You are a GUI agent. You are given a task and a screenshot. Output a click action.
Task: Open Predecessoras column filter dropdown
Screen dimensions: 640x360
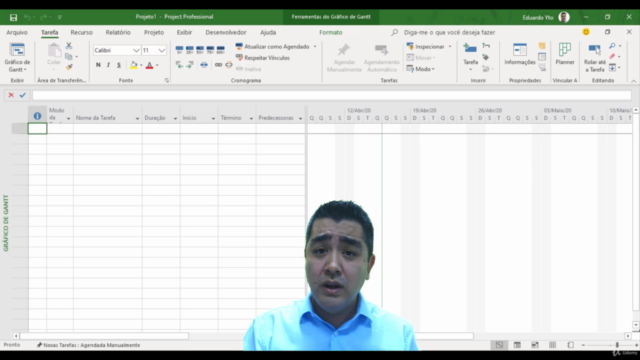pyautogui.click(x=300, y=118)
